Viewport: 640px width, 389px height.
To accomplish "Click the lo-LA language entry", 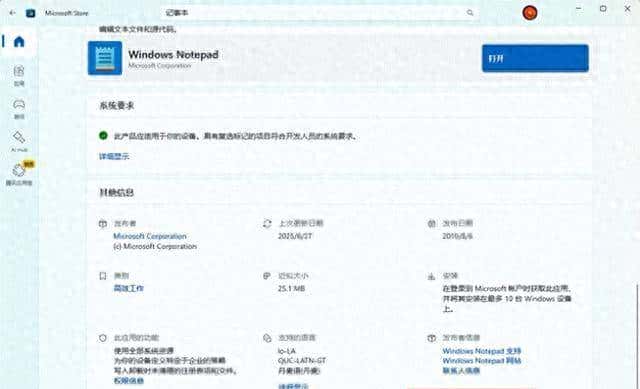I will [287, 351].
